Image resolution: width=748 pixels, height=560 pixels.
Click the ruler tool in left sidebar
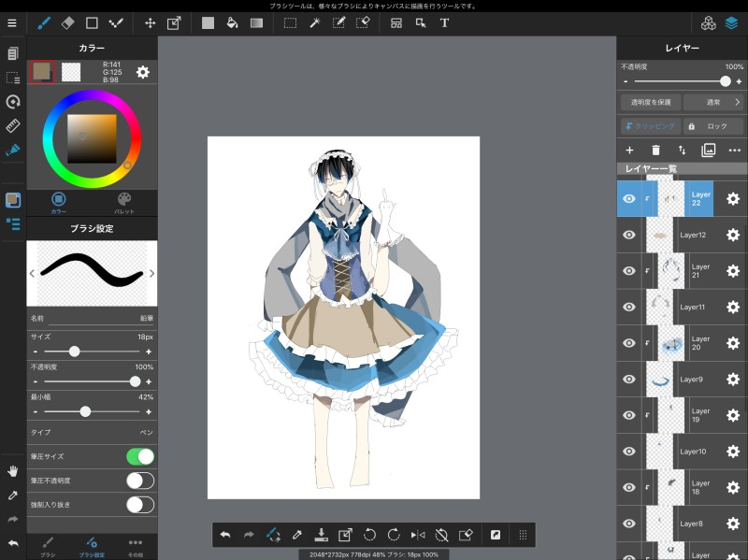click(13, 126)
